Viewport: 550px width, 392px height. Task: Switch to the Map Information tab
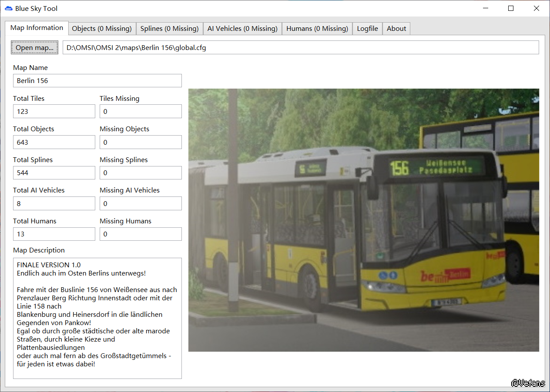click(x=37, y=28)
